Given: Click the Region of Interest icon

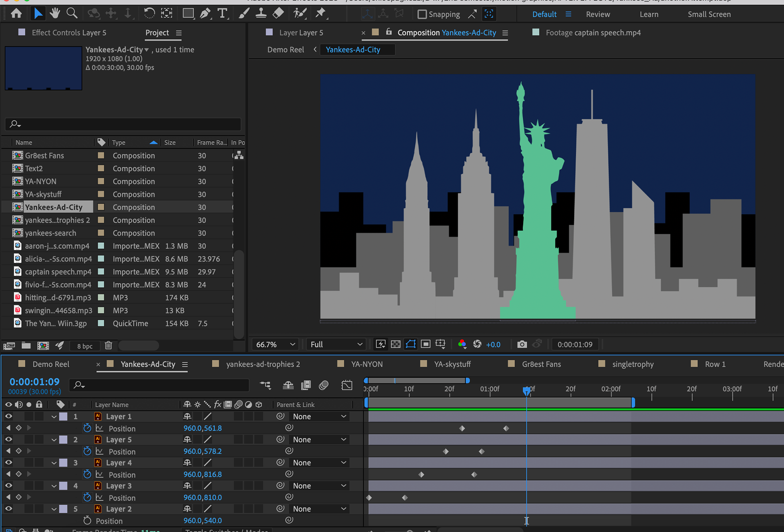Looking at the screenshot, I should 425,344.
